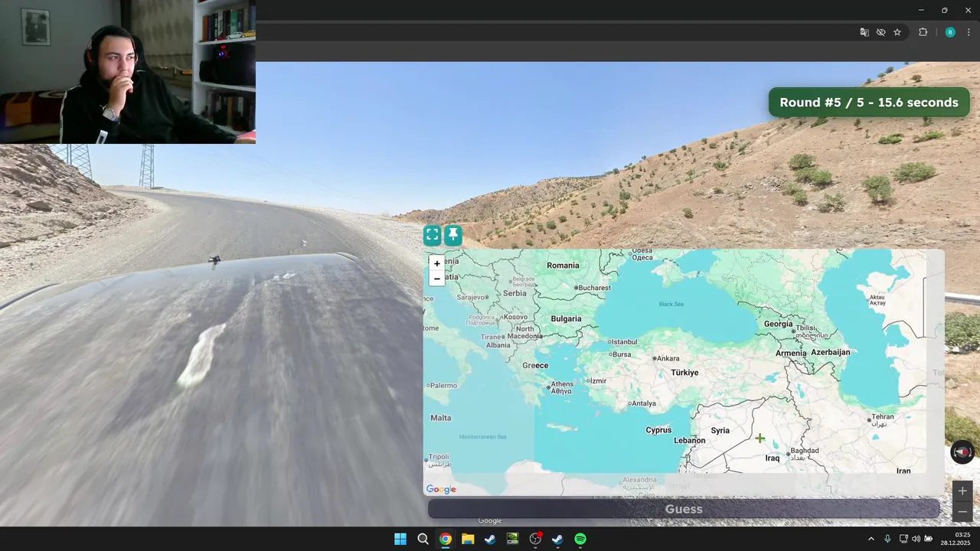Click the Syria country label

(x=720, y=431)
